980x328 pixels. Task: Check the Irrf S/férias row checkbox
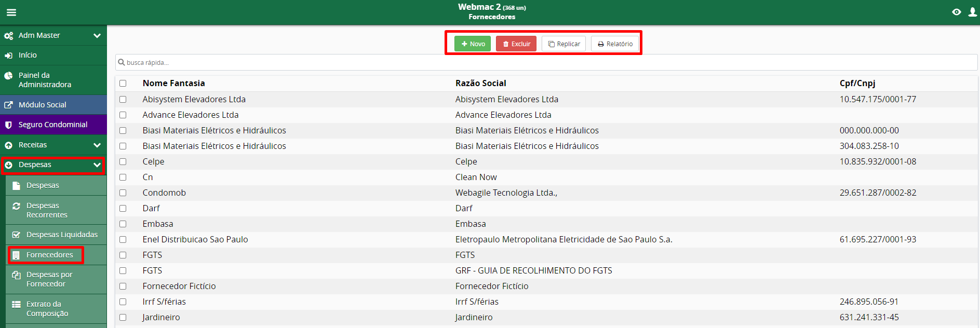123,302
